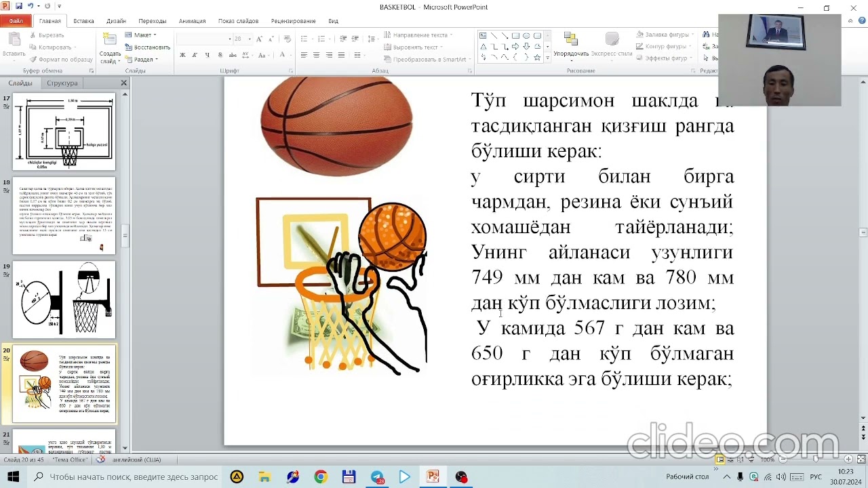The width and height of the screenshot is (868, 488).
Task: Toggle underline (Ч) formatting
Action: pyautogui.click(x=208, y=55)
